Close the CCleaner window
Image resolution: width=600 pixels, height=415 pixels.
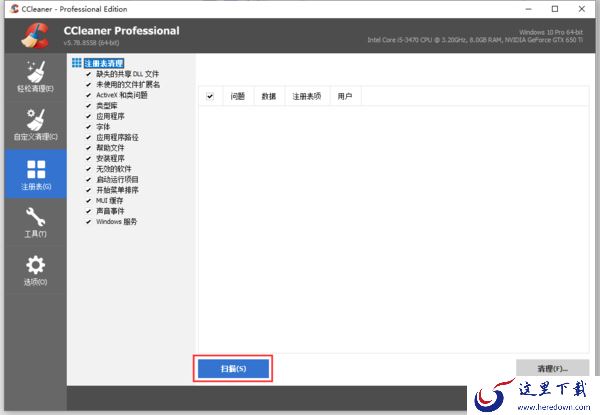pyautogui.click(x=582, y=9)
